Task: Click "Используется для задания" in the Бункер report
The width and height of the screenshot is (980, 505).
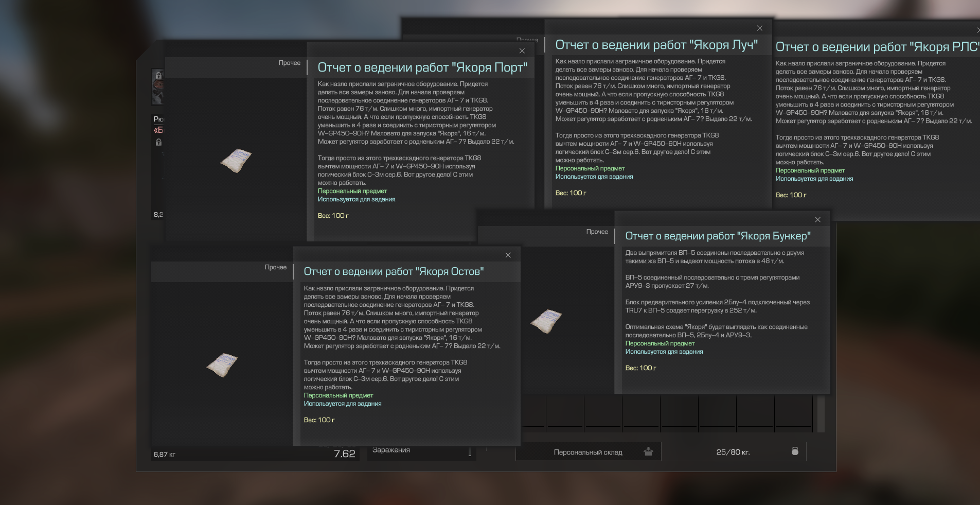Action: coord(664,352)
